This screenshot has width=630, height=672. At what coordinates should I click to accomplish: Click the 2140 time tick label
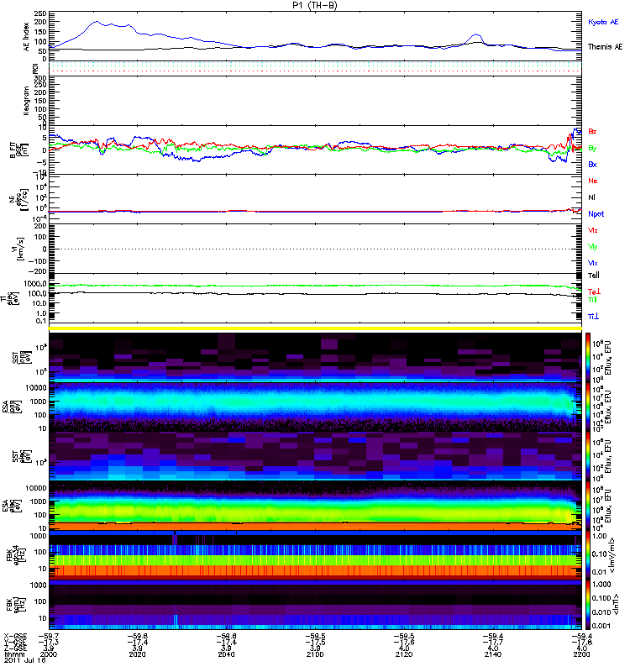point(493,654)
